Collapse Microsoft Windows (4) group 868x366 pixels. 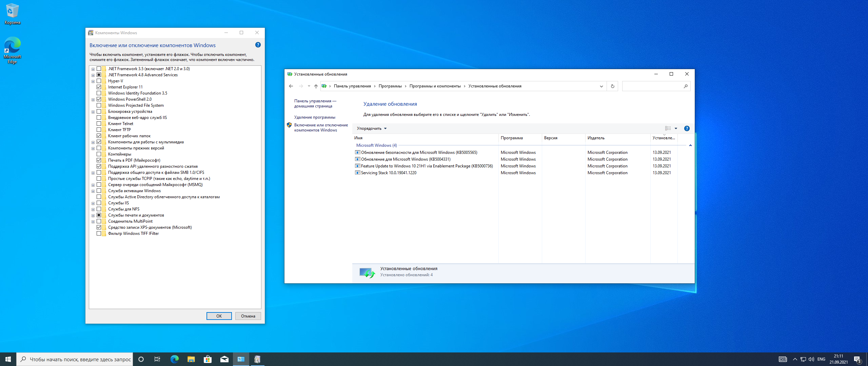tap(690, 145)
